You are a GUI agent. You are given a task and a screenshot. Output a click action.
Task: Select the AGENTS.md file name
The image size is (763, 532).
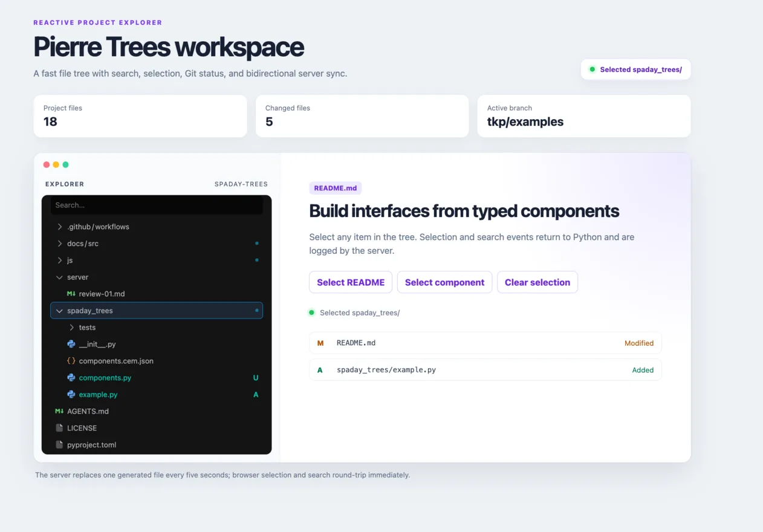tap(88, 411)
